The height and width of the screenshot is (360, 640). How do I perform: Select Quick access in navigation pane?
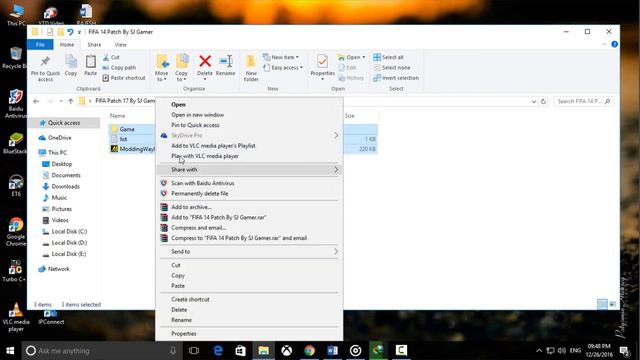point(64,123)
